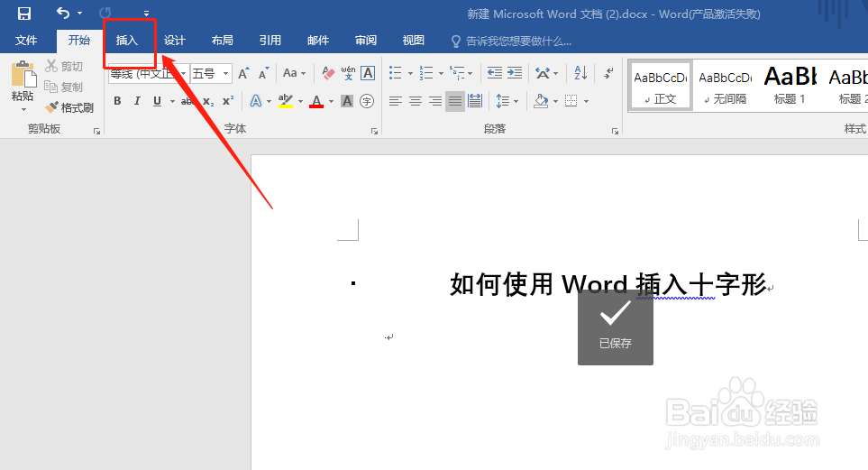The image size is (868, 470).
Task: Apply yellow text highlight color
Action: point(286,101)
